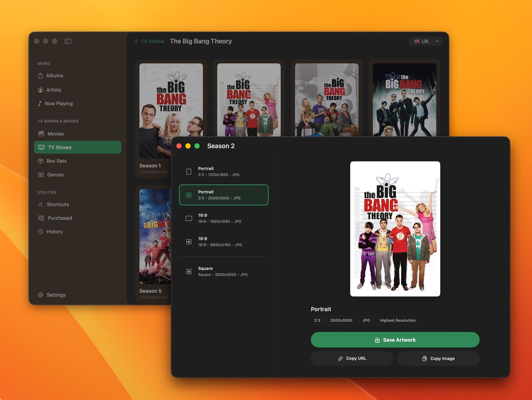Click the 2000x3000 resolution tag
532x400 pixels.
click(x=341, y=321)
